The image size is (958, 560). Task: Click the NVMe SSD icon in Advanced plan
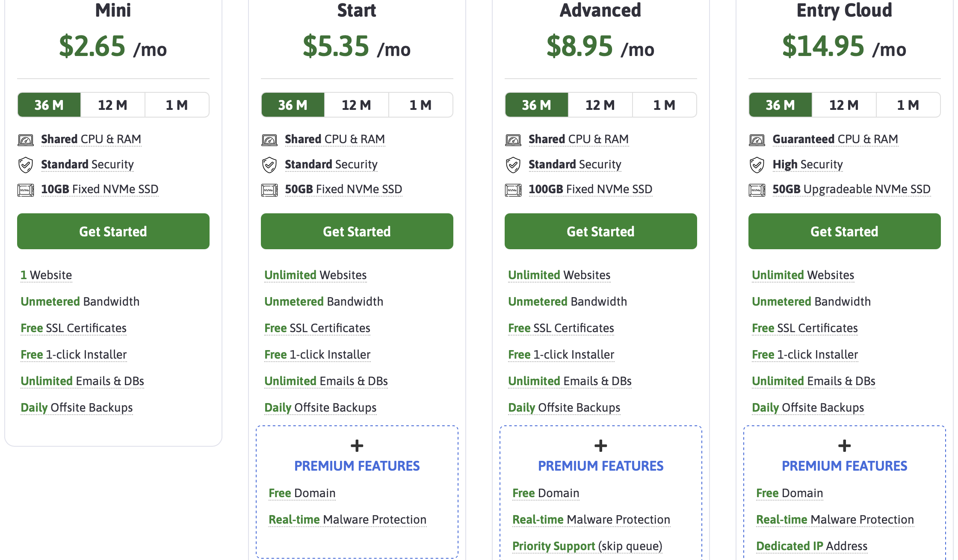click(513, 190)
